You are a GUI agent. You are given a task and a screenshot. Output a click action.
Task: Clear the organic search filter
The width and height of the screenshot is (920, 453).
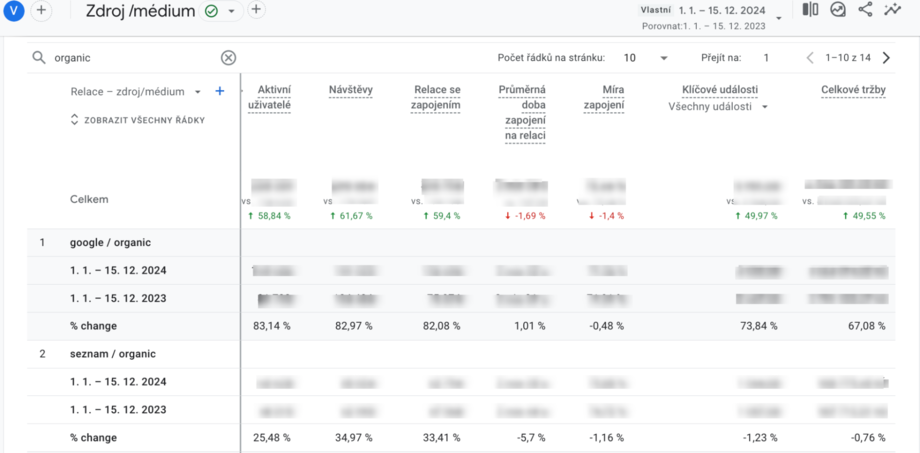(228, 58)
